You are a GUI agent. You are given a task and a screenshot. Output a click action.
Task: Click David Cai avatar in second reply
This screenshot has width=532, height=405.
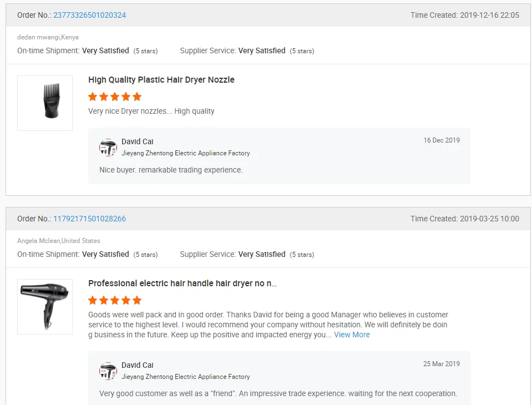(x=108, y=371)
